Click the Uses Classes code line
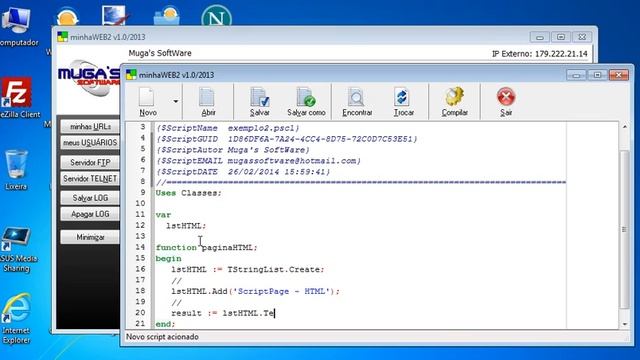The width and height of the screenshot is (640, 360). pyautogui.click(x=189, y=193)
